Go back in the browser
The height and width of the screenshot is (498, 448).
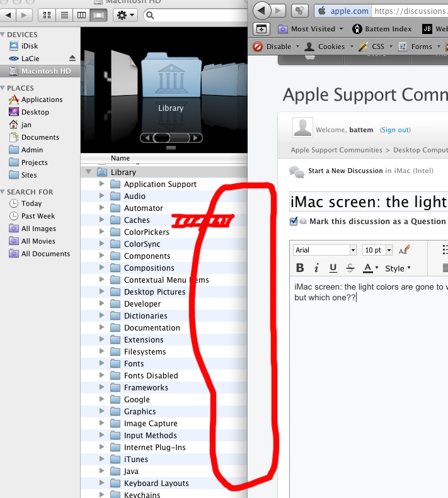[x=261, y=11]
